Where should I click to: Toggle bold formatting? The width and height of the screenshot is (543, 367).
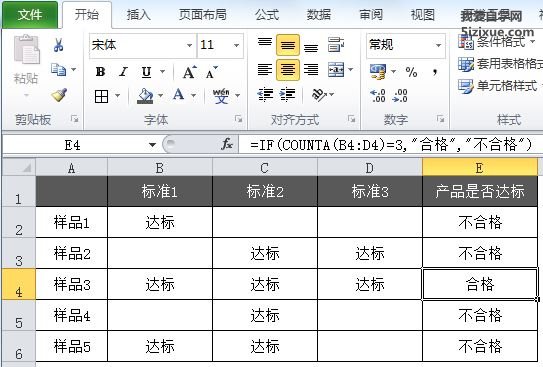pyautogui.click(x=100, y=72)
